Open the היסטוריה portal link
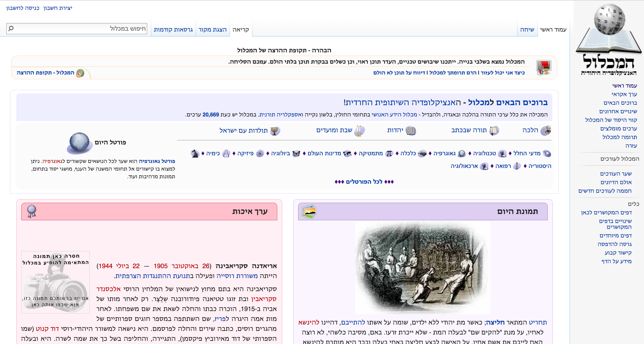Viewport: 644px width, 344px height. click(540, 166)
